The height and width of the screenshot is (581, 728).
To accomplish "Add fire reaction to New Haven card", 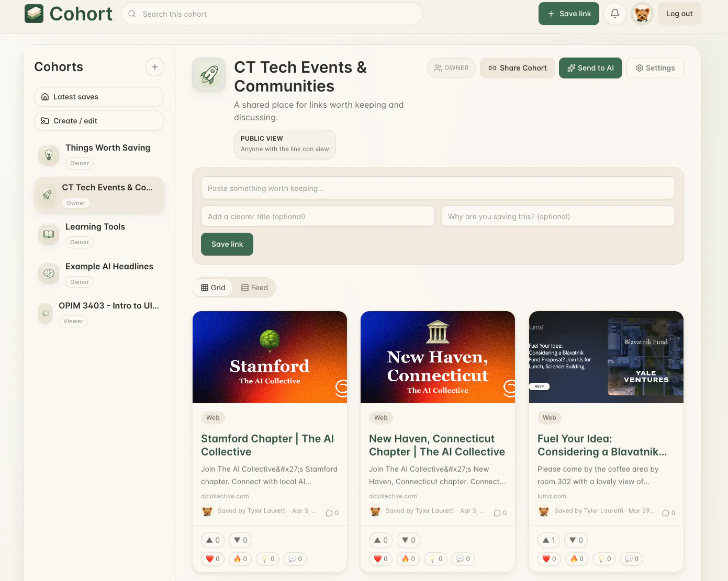I will tap(408, 559).
